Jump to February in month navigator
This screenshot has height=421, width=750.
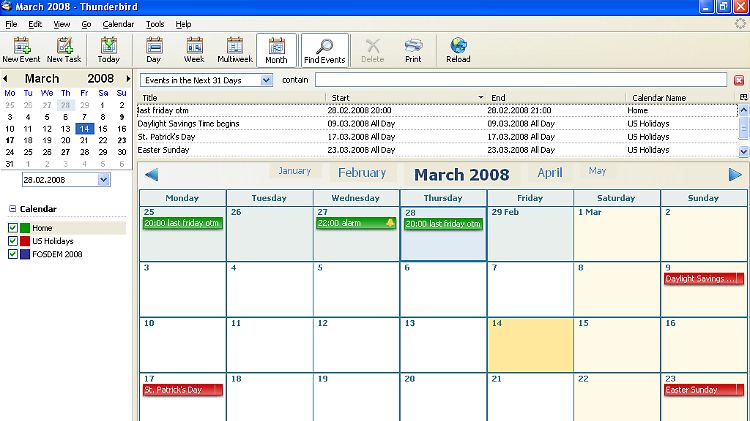[362, 173]
